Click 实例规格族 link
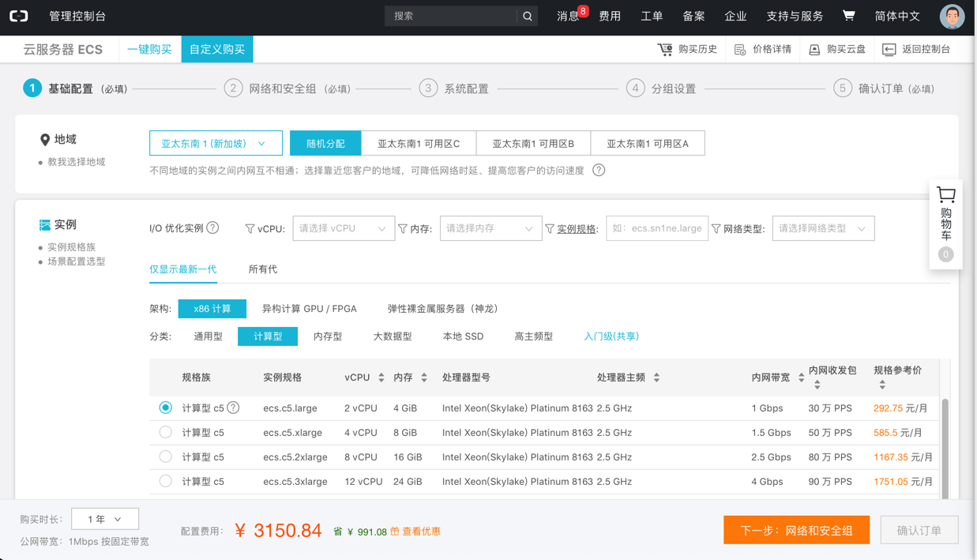Screen dimensions: 977x560 tap(72, 247)
